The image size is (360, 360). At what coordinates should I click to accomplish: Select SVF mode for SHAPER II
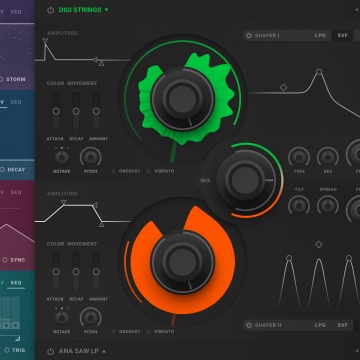(x=343, y=325)
